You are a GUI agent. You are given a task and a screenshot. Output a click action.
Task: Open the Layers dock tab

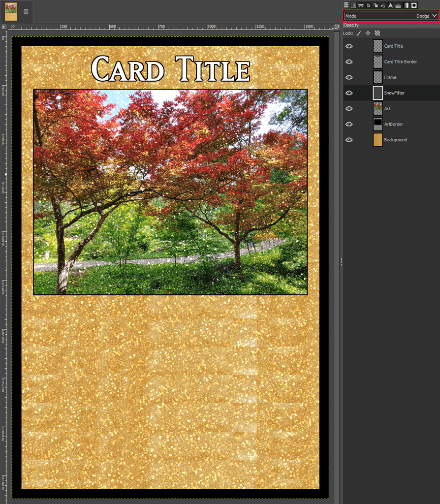[346, 5]
